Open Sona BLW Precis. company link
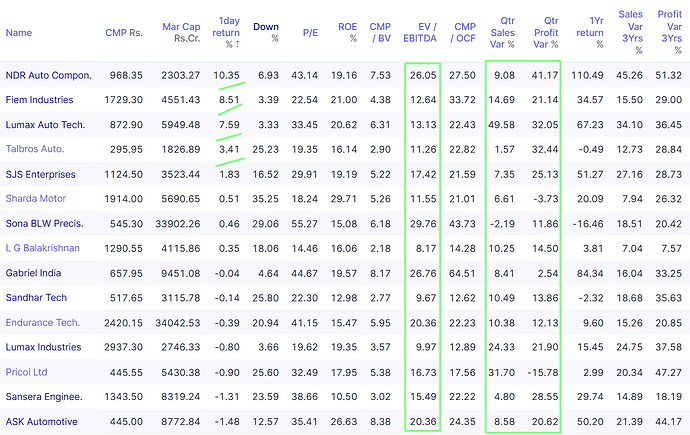690x435 pixels. click(x=44, y=223)
